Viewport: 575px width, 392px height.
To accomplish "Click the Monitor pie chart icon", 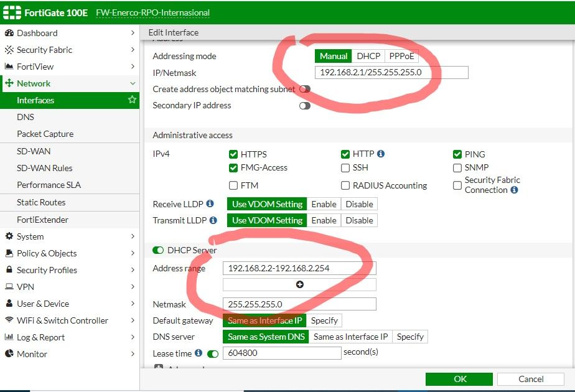I will [x=9, y=353].
